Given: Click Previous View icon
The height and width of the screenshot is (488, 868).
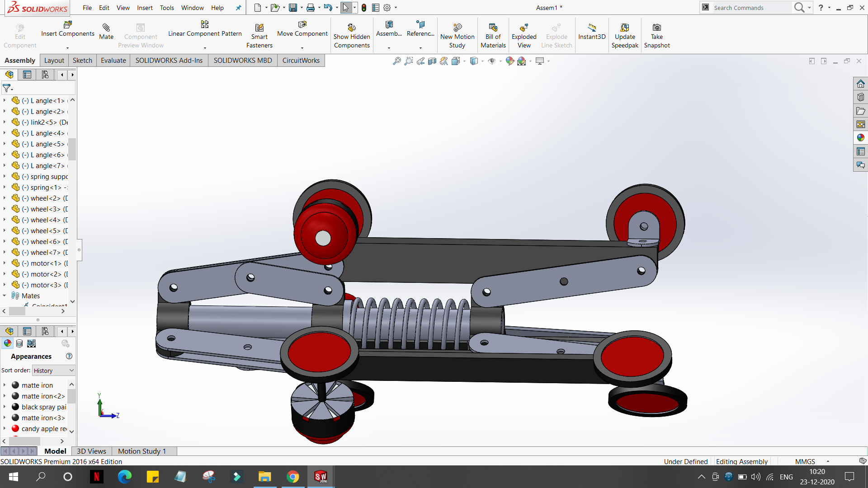Looking at the screenshot, I should coord(420,61).
